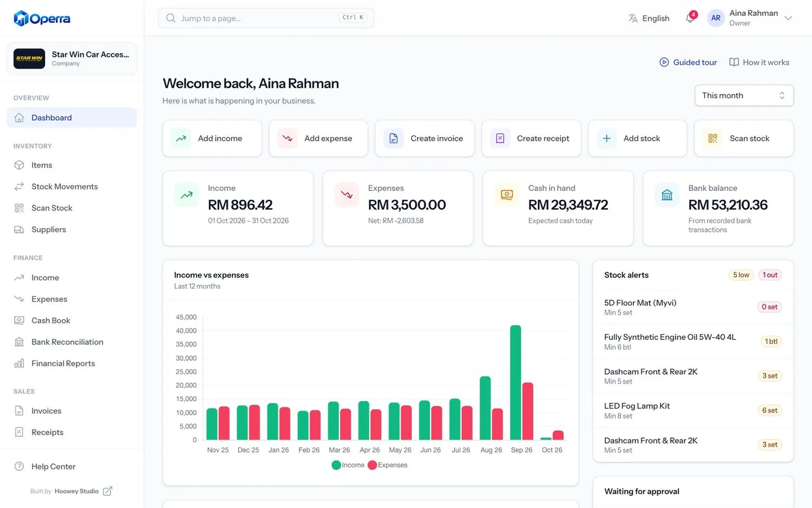Viewport: 812px width, 508px height.
Task: Open the English language selector
Action: click(649, 18)
